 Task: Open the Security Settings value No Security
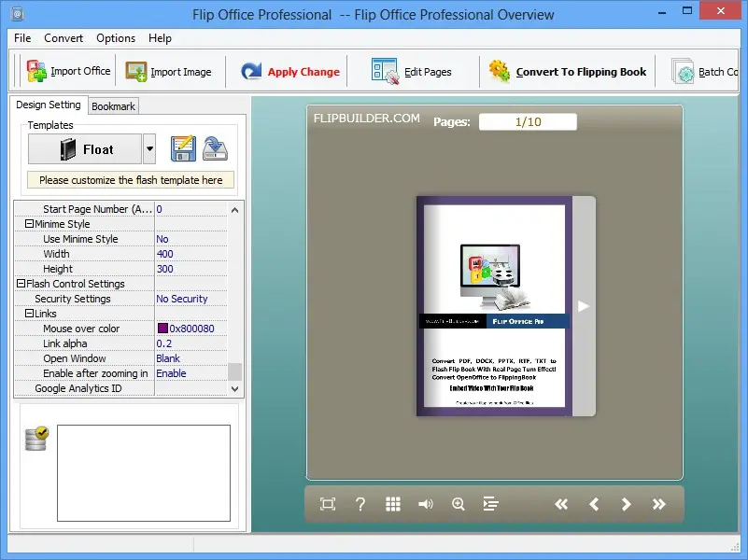(191, 299)
